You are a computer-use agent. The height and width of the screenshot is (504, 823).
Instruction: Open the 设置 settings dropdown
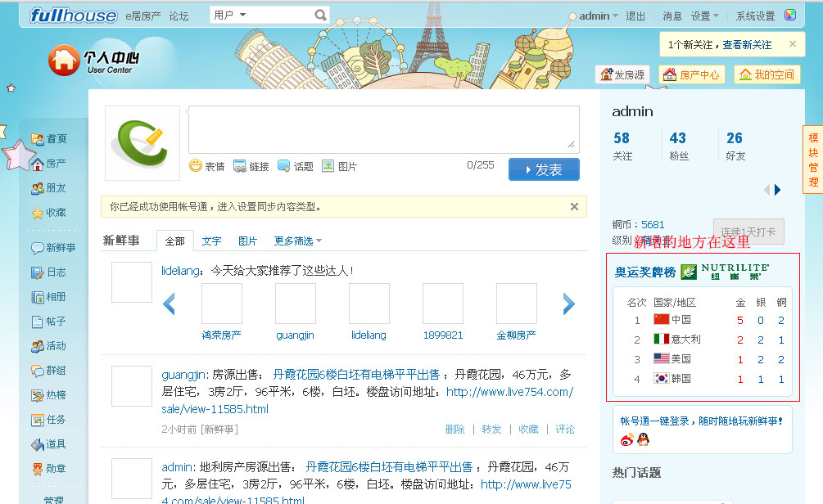pyautogui.click(x=704, y=16)
